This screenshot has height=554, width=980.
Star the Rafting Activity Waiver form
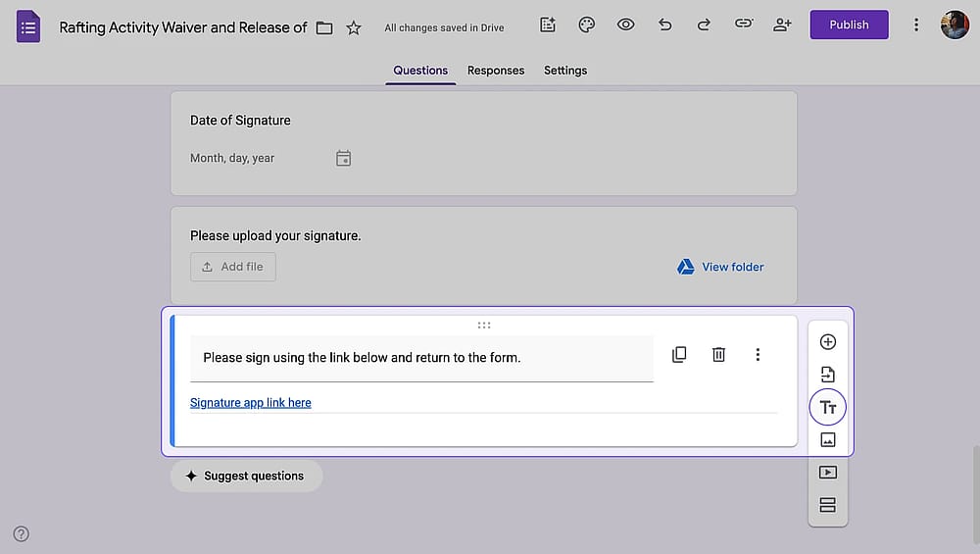point(354,27)
